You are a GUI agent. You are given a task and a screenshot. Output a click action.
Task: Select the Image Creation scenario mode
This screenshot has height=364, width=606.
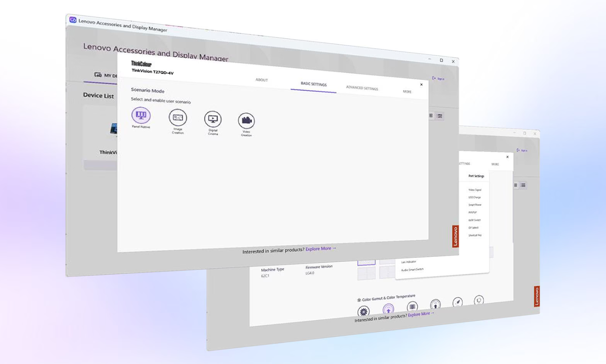point(178,118)
